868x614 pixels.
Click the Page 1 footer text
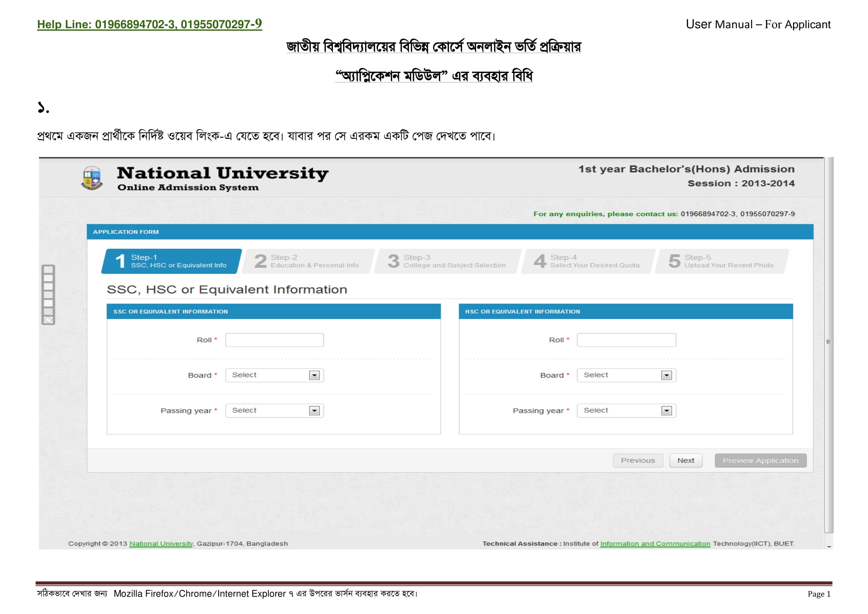click(x=819, y=594)
